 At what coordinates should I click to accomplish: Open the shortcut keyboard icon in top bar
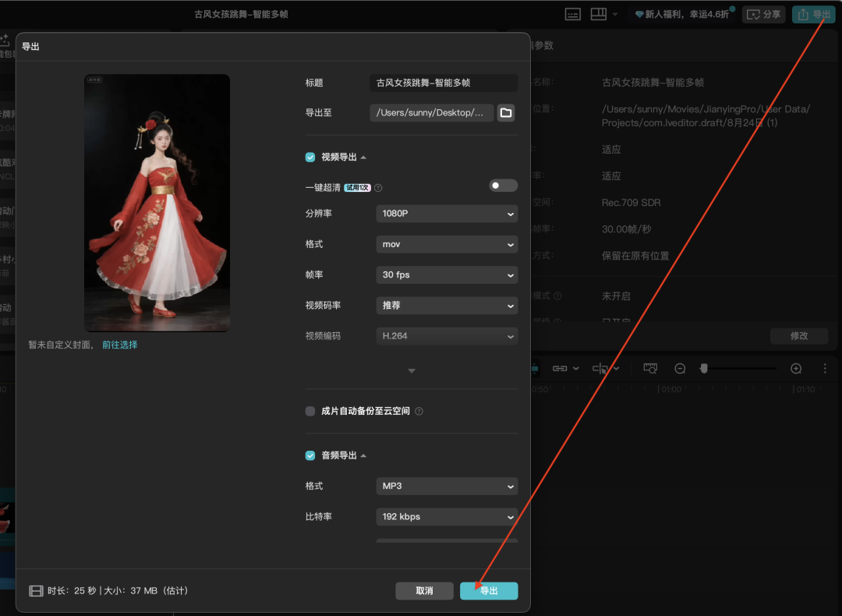573,14
